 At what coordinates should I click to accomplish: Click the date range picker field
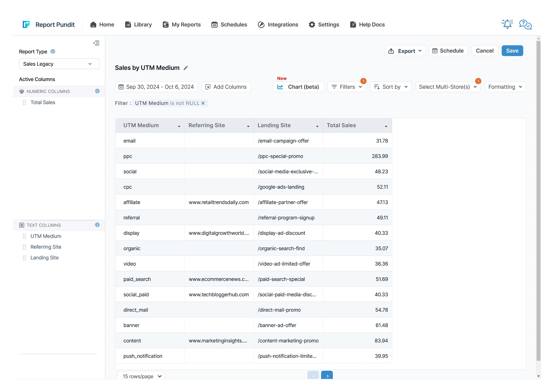click(x=156, y=87)
